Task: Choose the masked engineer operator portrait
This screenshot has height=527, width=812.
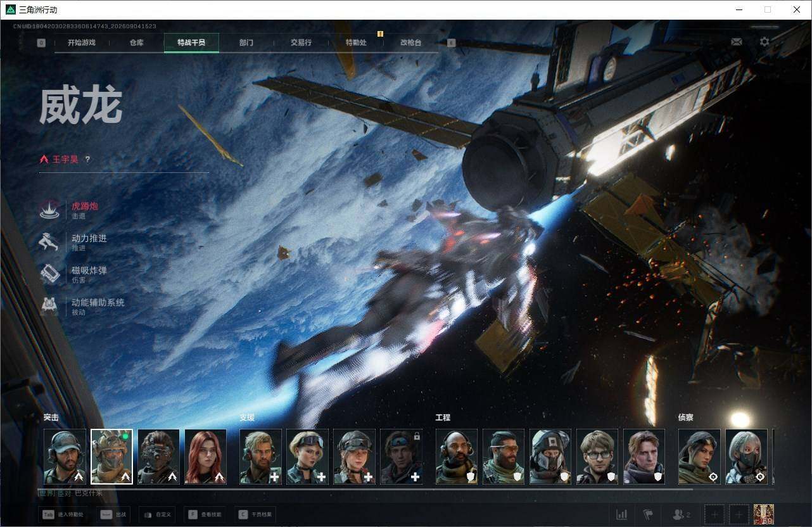Action: [550, 457]
